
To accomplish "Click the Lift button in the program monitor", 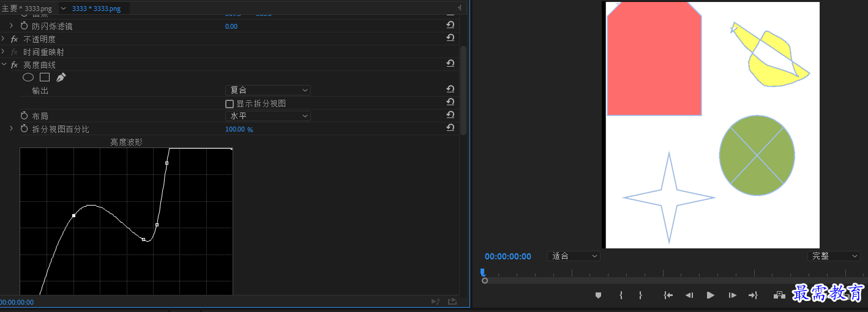I will (779, 295).
